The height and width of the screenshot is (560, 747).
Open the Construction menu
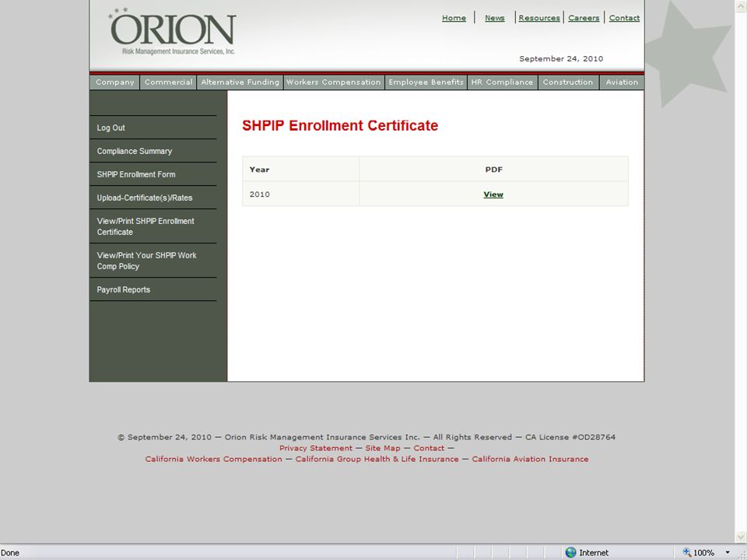pyautogui.click(x=568, y=82)
